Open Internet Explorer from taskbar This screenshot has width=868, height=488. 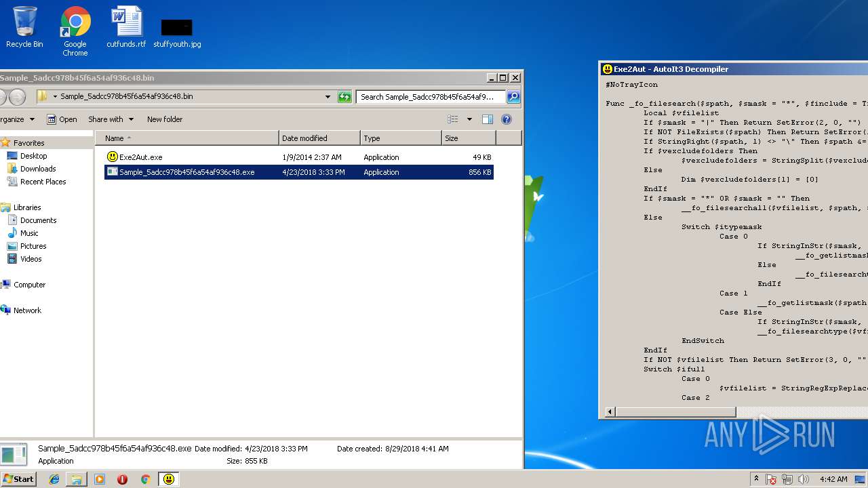pos(54,479)
